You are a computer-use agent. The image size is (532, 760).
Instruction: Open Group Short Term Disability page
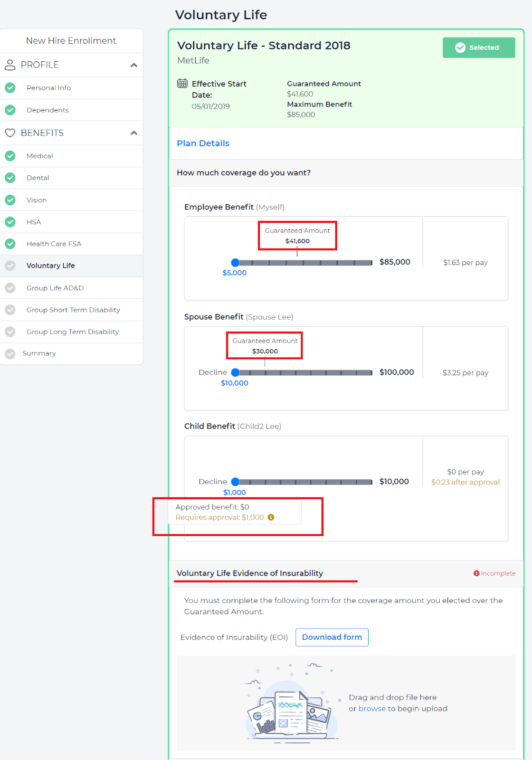73,310
